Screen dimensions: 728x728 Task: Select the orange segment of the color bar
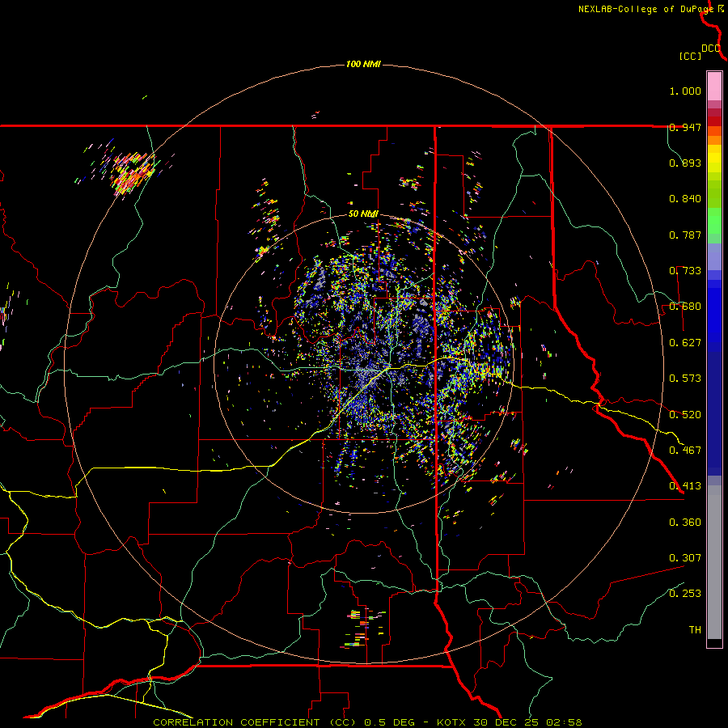tap(714, 140)
